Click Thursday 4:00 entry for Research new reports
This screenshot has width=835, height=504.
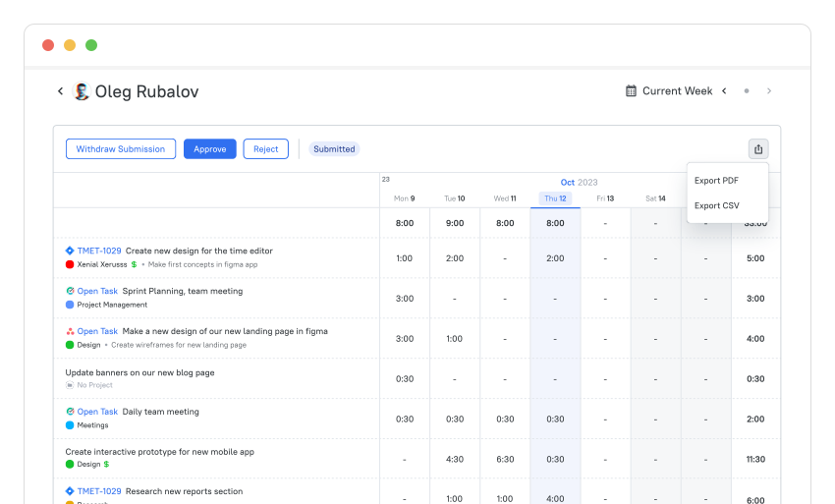coord(555,499)
